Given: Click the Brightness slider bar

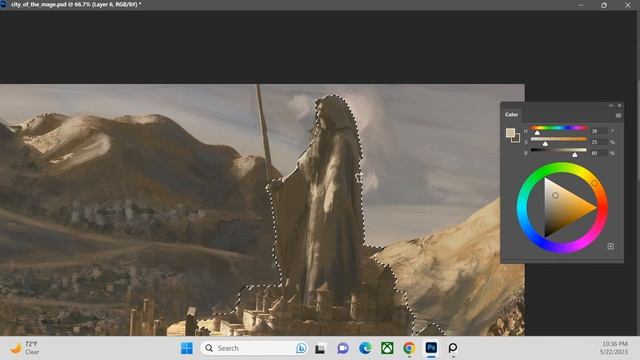Looking at the screenshot, I should point(559,150).
